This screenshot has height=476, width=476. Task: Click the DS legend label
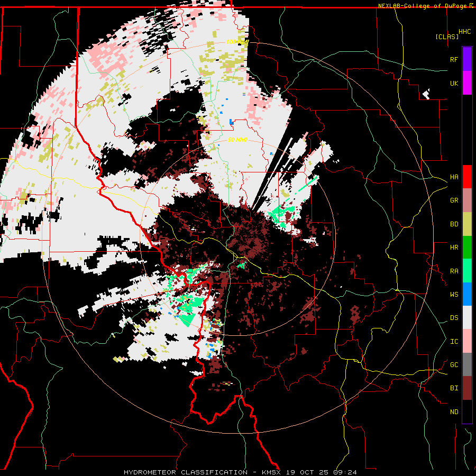[454, 318]
